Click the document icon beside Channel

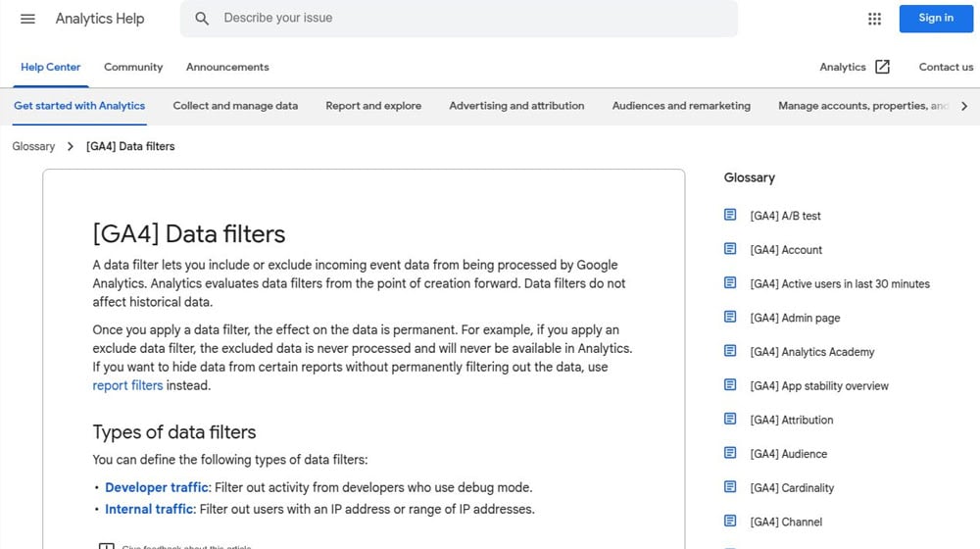pyautogui.click(x=730, y=521)
